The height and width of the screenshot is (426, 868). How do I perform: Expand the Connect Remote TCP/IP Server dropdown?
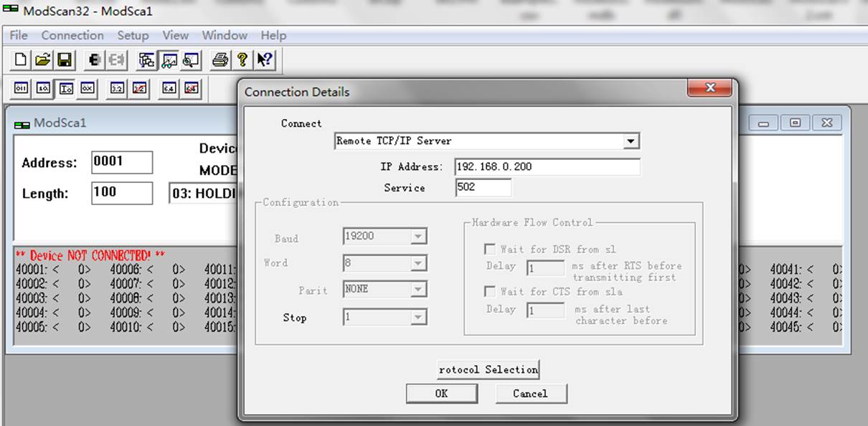pos(631,141)
